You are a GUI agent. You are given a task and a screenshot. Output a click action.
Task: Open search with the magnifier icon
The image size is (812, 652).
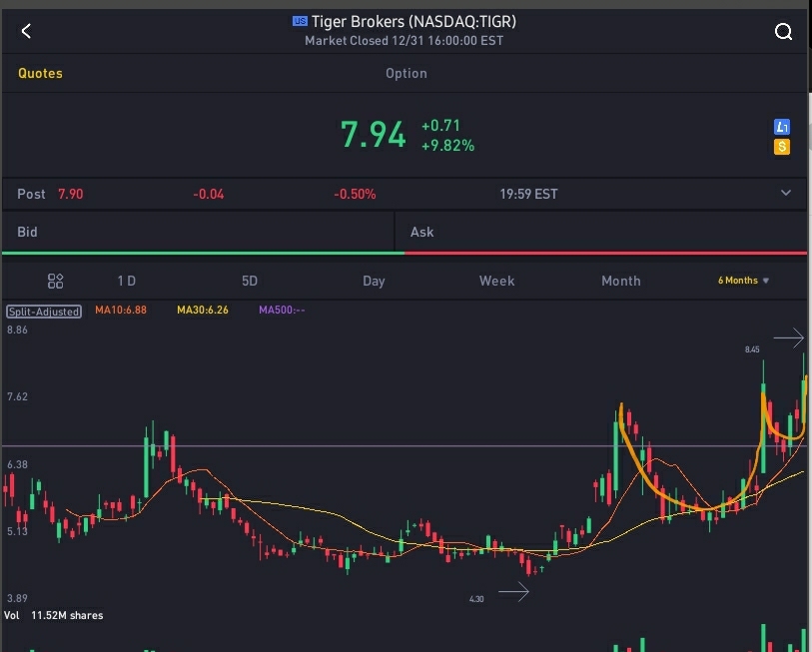click(x=783, y=32)
